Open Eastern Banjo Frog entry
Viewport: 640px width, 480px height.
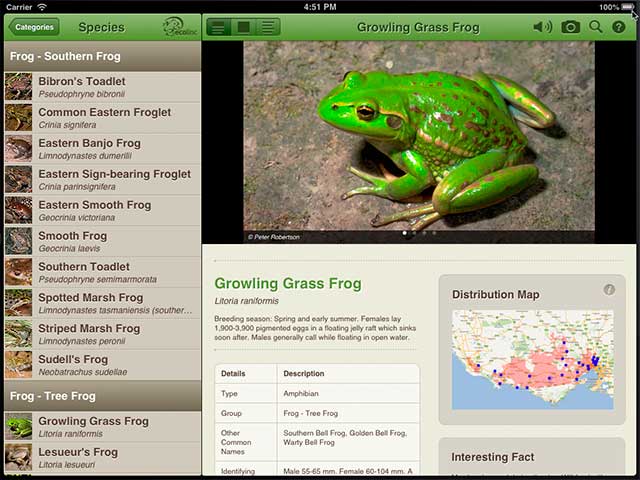(x=102, y=149)
